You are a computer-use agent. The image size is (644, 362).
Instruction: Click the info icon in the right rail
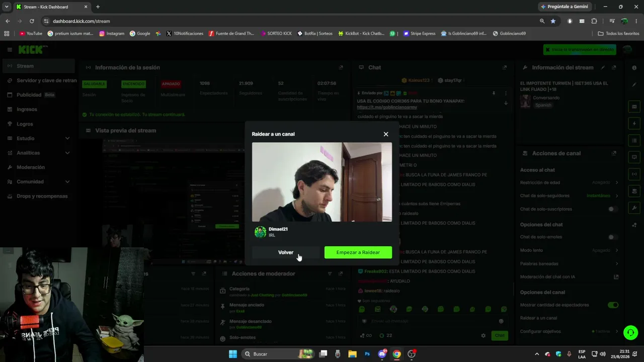pos(634,67)
